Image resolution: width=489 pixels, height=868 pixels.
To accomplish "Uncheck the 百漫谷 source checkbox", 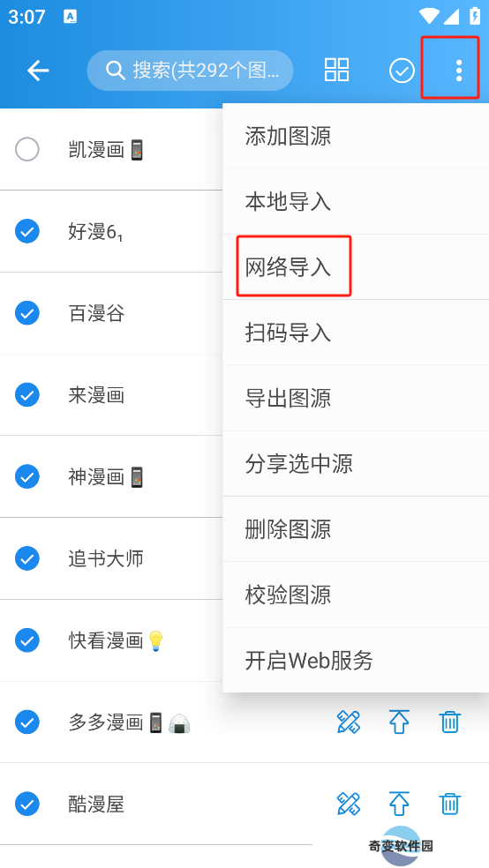I will (27, 313).
